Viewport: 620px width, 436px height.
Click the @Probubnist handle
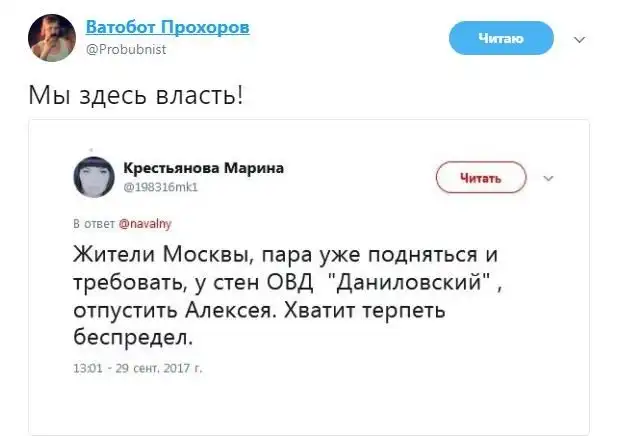[125, 48]
